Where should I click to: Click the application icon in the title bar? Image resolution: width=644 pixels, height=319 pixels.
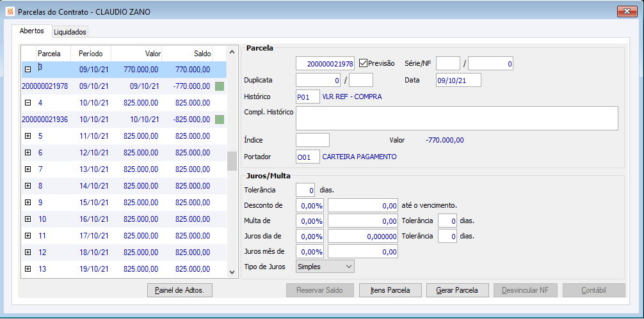pyautogui.click(x=10, y=12)
